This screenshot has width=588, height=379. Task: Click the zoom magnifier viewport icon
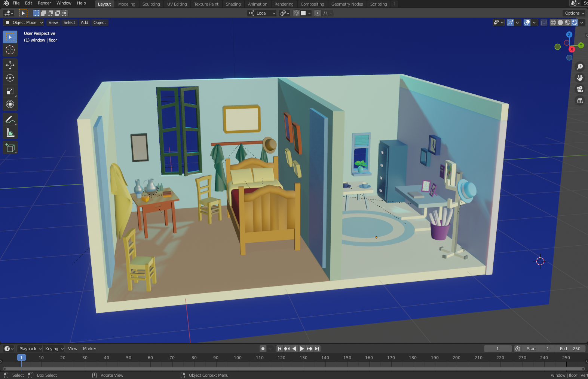click(x=580, y=67)
